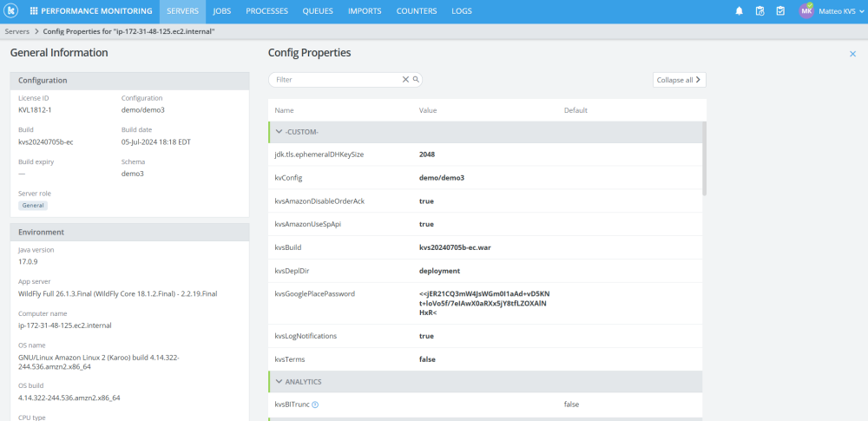Viewport: 868px width, 421px height.
Task: Open the Performance Monitoring module title
Action: coord(96,11)
